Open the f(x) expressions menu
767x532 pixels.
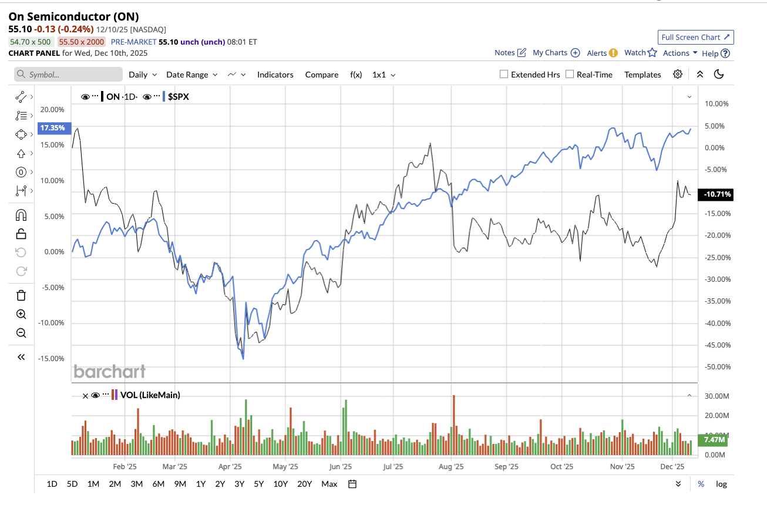tap(356, 75)
